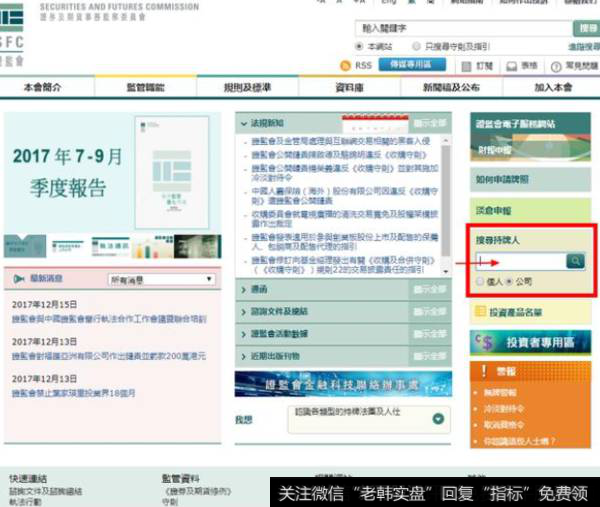Image resolution: width=600 pixels, height=507 pixels.
Task: Open the 冷淡對待令 alert link
Action: pyautogui.click(x=504, y=409)
